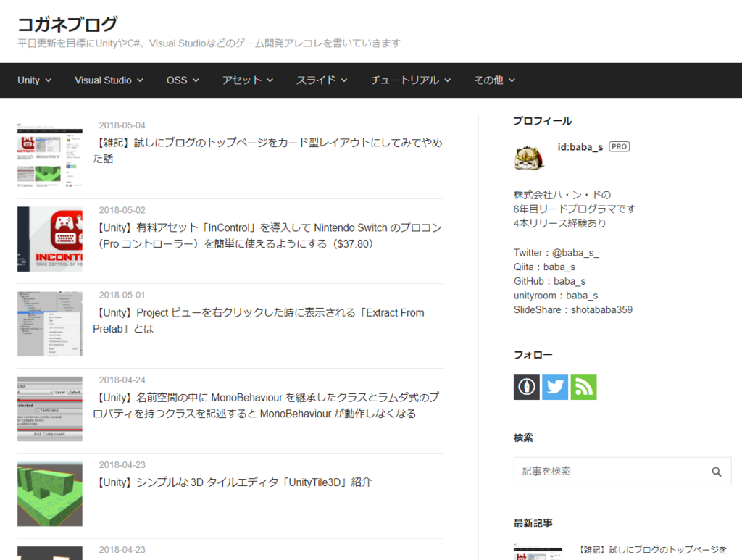Click the Hatena blog follow icon
The image size is (742, 560).
coord(526,387)
